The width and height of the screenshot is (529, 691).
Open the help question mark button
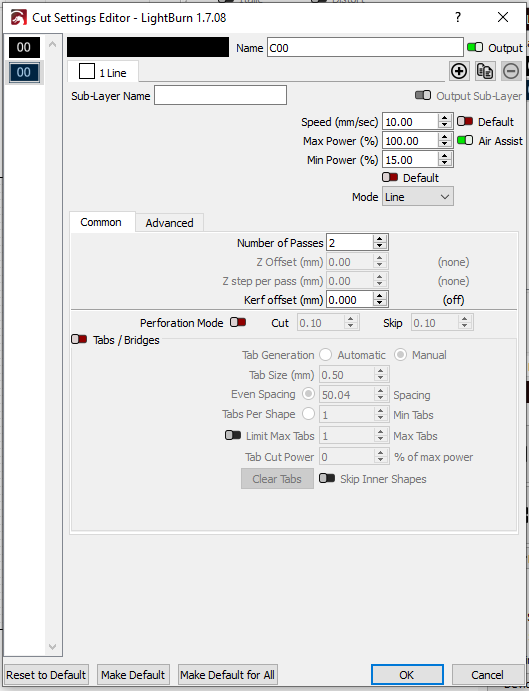pos(458,17)
